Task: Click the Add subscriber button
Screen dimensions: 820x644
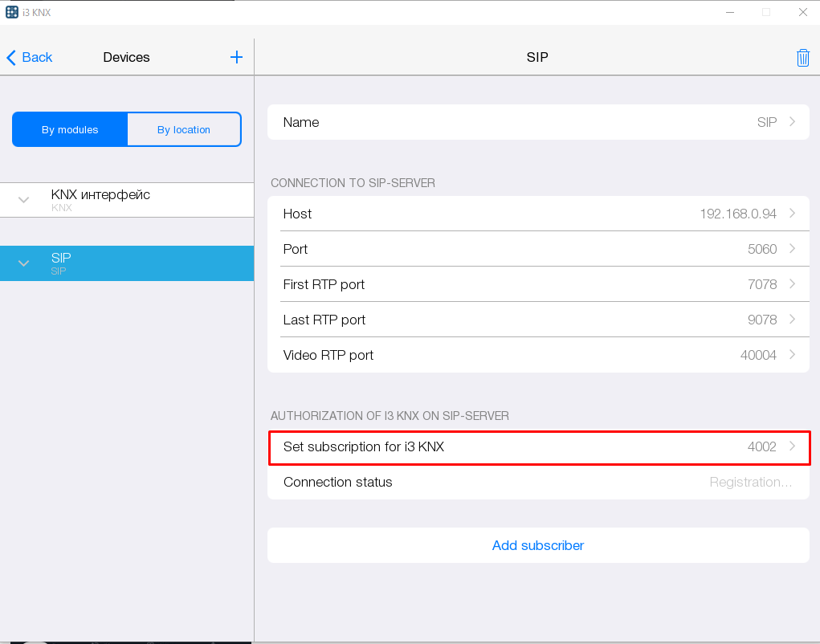Action: point(538,545)
